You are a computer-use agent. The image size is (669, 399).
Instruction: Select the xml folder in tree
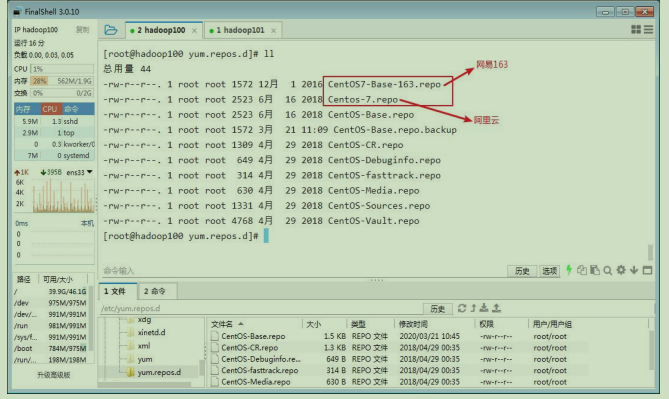coord(144,346)
